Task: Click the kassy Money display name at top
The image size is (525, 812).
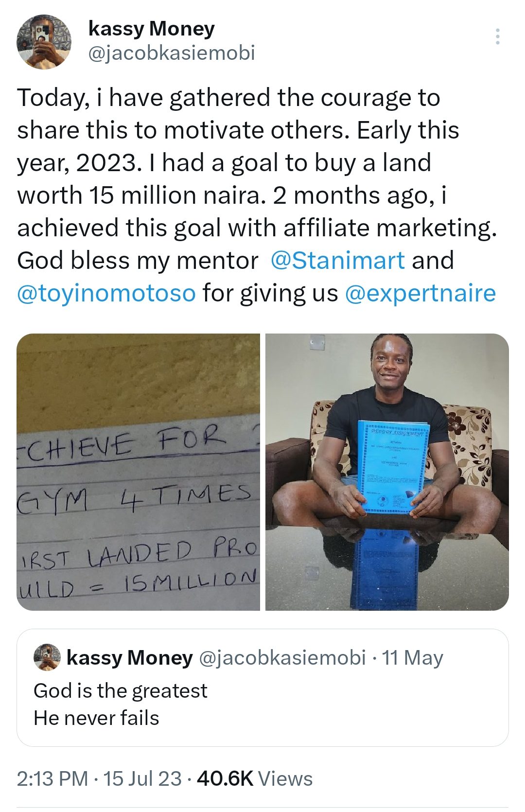Action: [x=151, y=29]
